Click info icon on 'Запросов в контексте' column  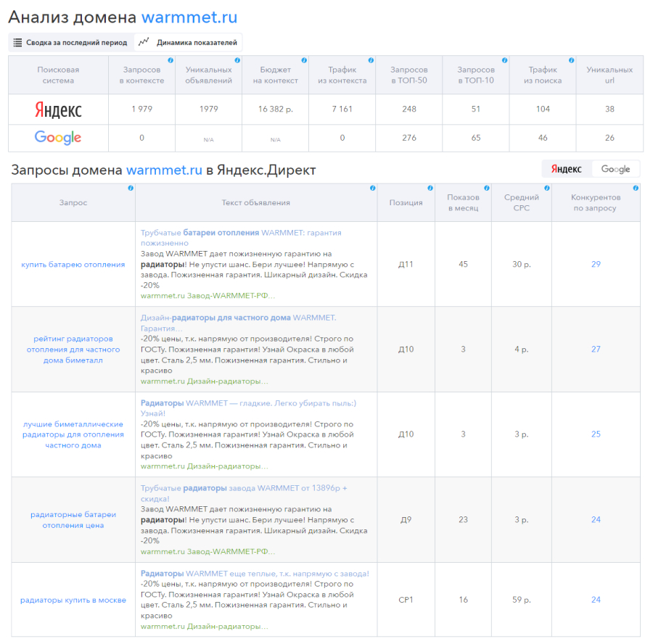point(170,61)
